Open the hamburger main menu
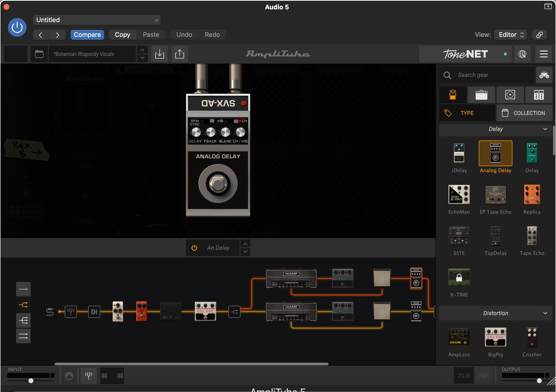Viewport: 556px width, 392px height. pos(543,54)
